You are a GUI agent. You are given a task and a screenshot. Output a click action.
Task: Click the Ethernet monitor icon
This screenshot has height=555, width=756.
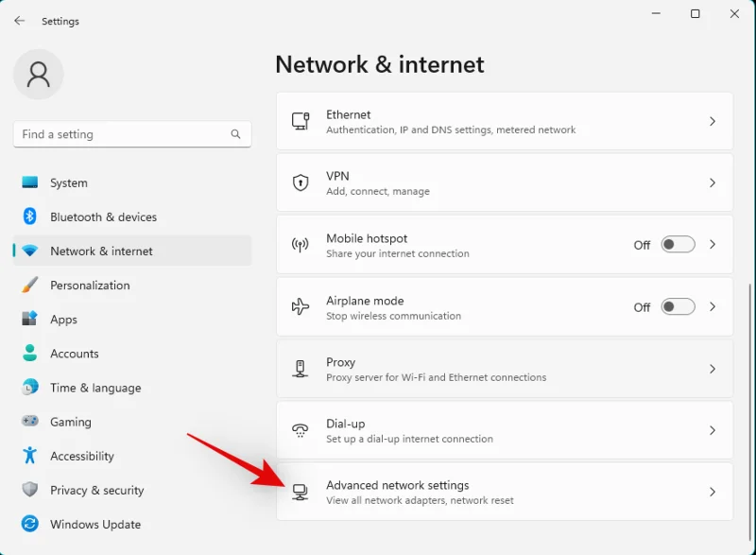(301, 121)
